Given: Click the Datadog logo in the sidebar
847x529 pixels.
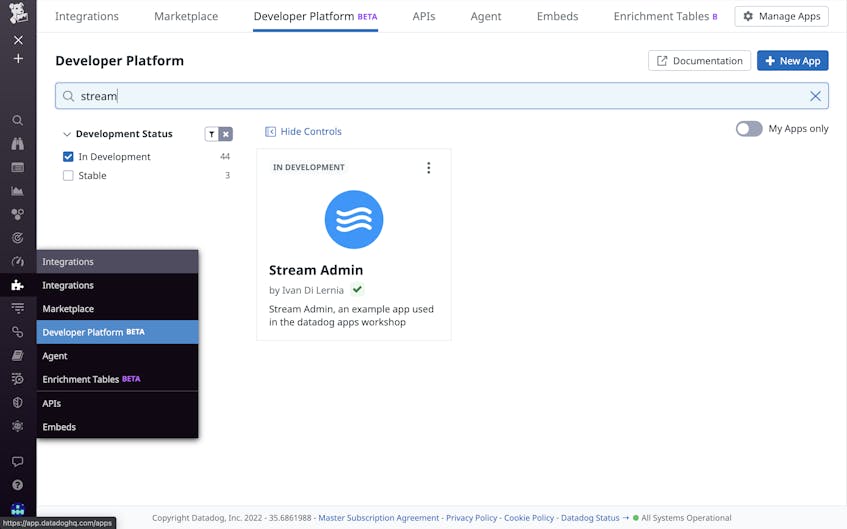Looking at the screenshot, I should click(18, 12).
